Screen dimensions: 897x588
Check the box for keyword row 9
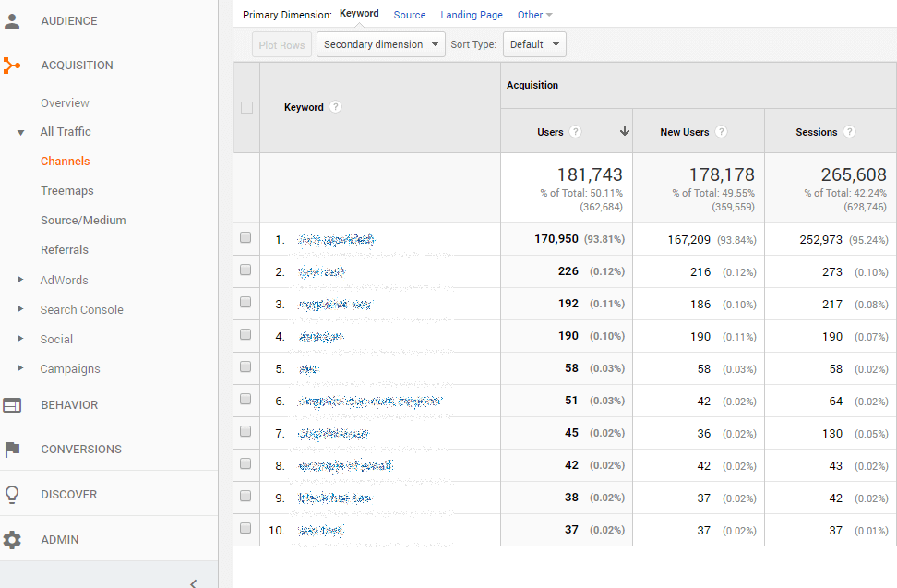click(245, 496)
